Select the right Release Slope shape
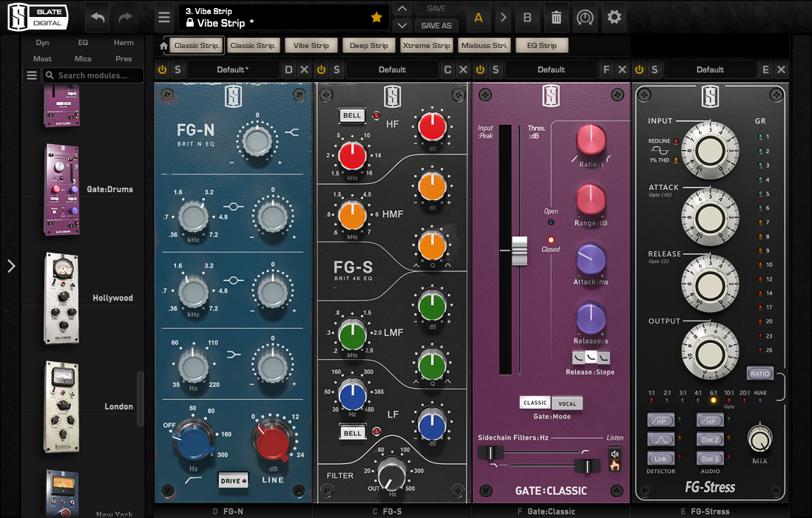Image resolution: width=812 pixels, height=518 pixels. 603,358
